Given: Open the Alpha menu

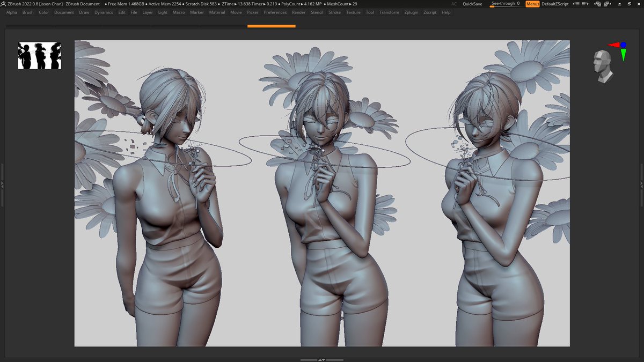Looking at the screenshot, I should click(12, 12).
